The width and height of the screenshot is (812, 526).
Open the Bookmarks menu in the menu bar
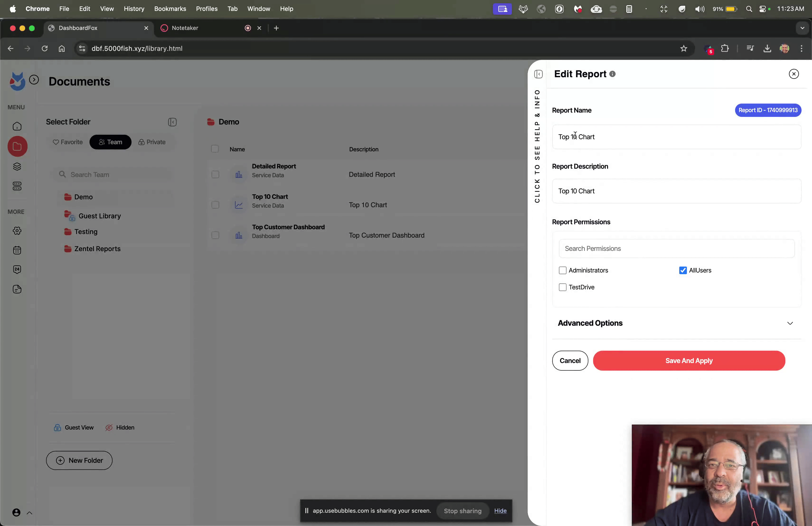[170, 9]
